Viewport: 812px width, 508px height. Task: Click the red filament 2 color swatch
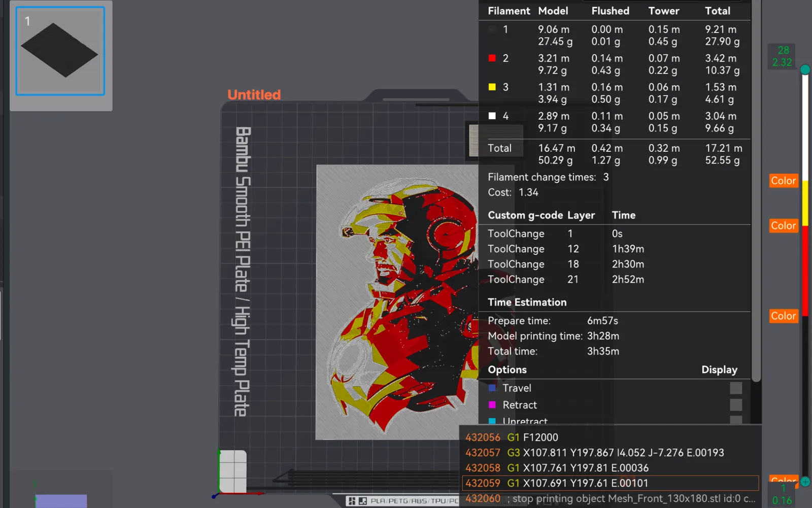coord(492,58)
